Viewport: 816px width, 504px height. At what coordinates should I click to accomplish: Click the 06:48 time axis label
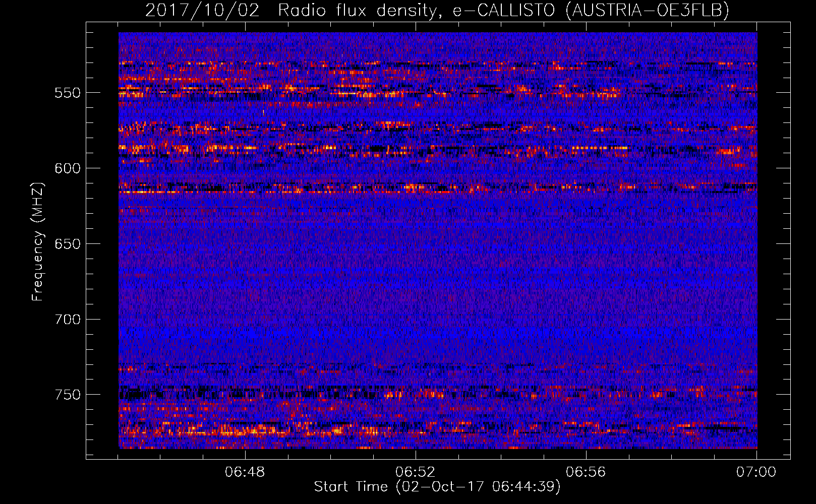coord(245,472)
